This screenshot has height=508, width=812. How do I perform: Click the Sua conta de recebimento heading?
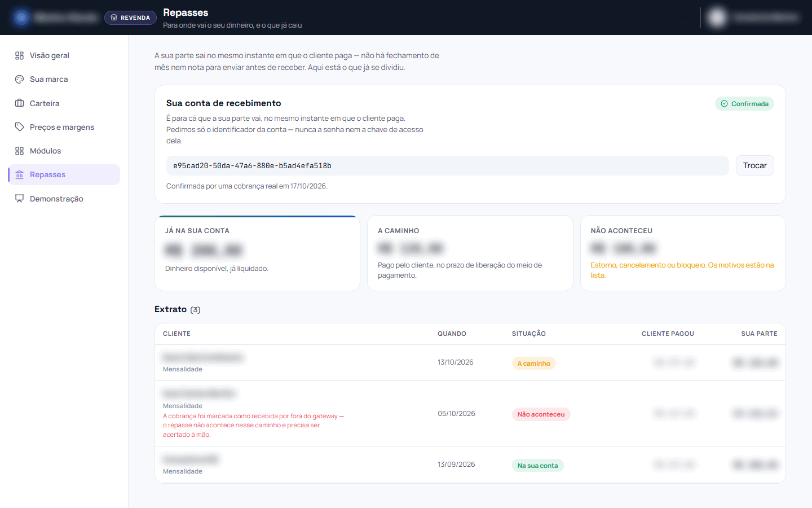tap(223, 103)
